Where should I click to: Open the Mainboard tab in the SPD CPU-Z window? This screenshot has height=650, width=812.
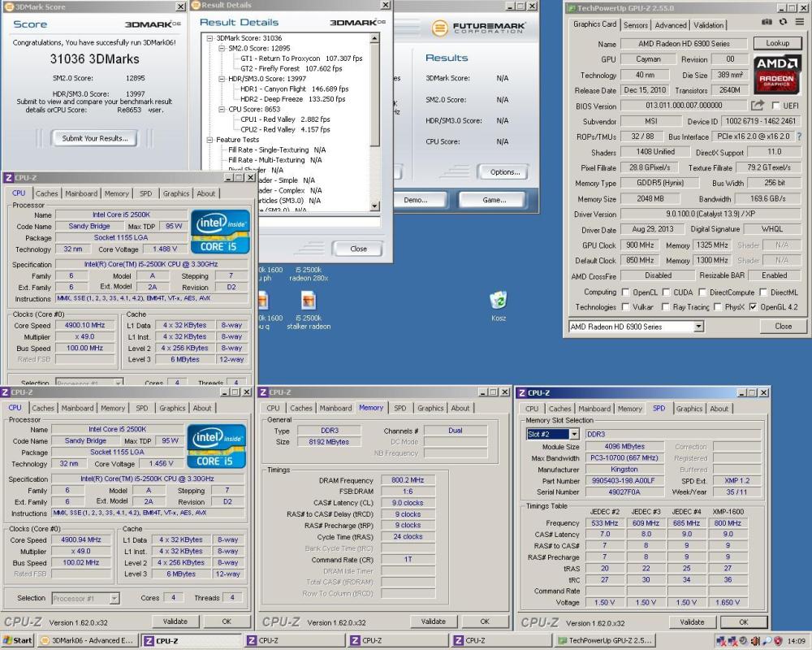tap(594, 409)
